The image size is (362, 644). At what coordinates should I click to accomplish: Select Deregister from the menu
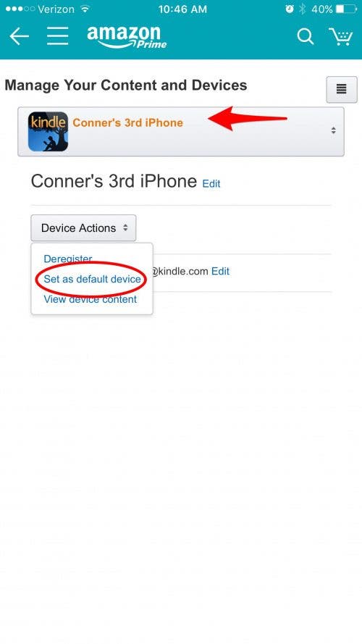(x=68, y=259)
